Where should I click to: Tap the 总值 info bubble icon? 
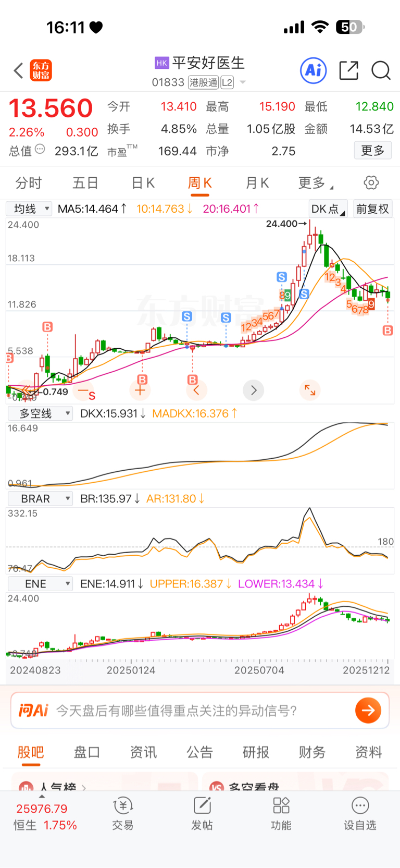(x=40, y=150)
